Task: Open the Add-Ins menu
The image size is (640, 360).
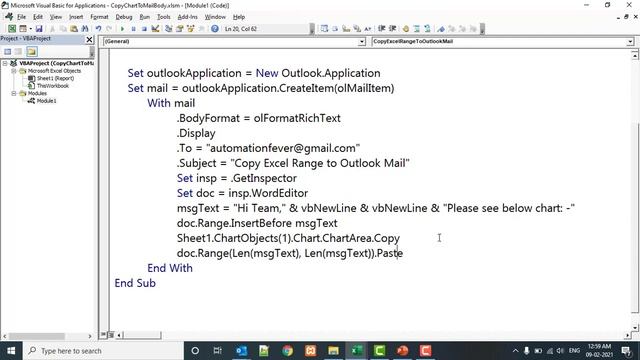Action: (187, 17)
